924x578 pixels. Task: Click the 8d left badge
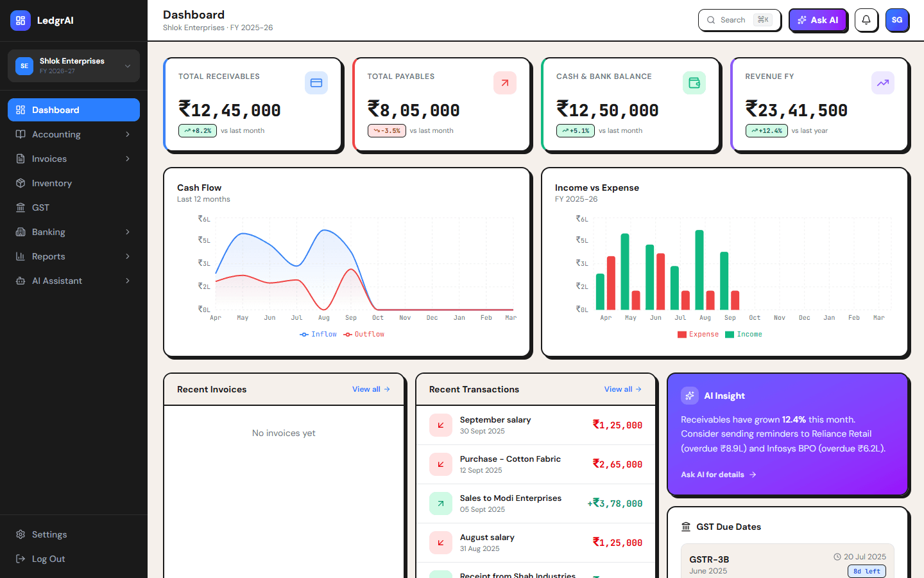pyautogui.click(x=867, y=571)
